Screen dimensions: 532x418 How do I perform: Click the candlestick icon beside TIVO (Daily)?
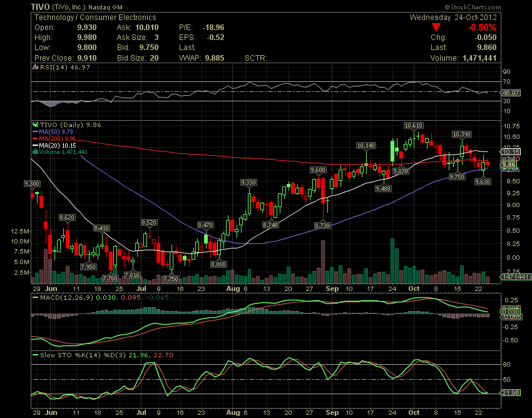pos(35,125)
